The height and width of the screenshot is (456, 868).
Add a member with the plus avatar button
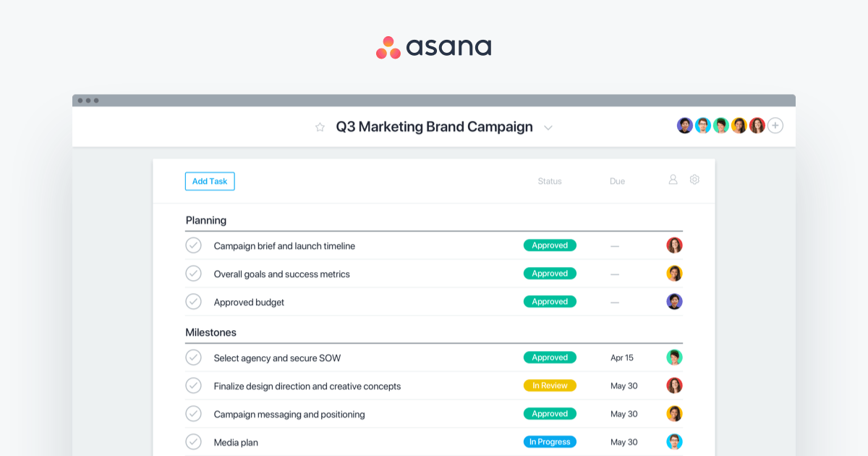pos(775,125)
